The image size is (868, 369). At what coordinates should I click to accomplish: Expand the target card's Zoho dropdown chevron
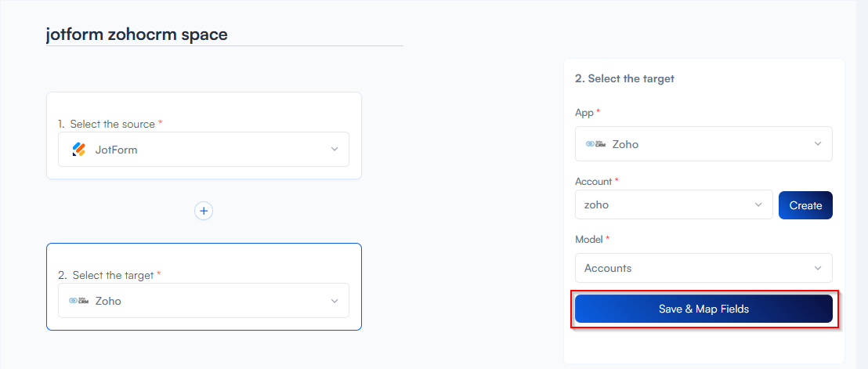click(x=335, y=301)
